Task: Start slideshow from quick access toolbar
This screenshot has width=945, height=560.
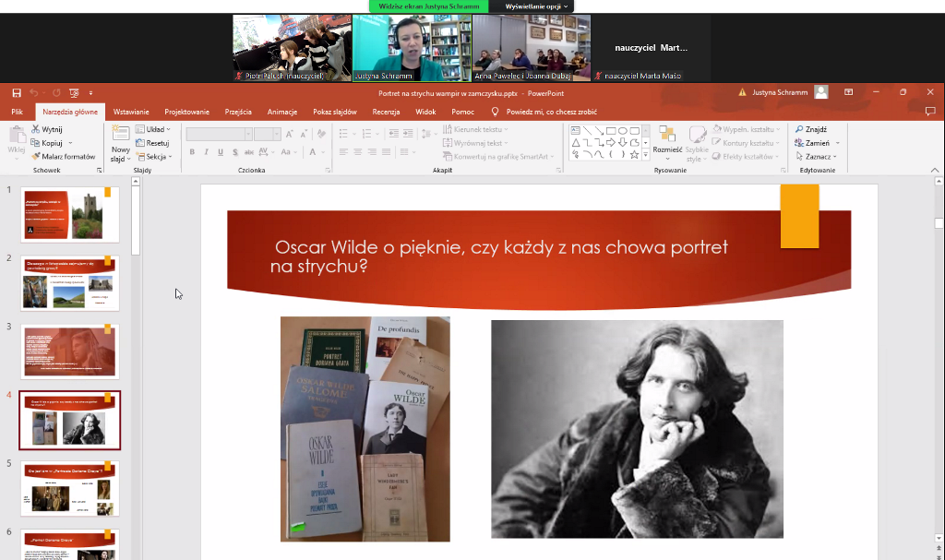Action: point(75,92)
